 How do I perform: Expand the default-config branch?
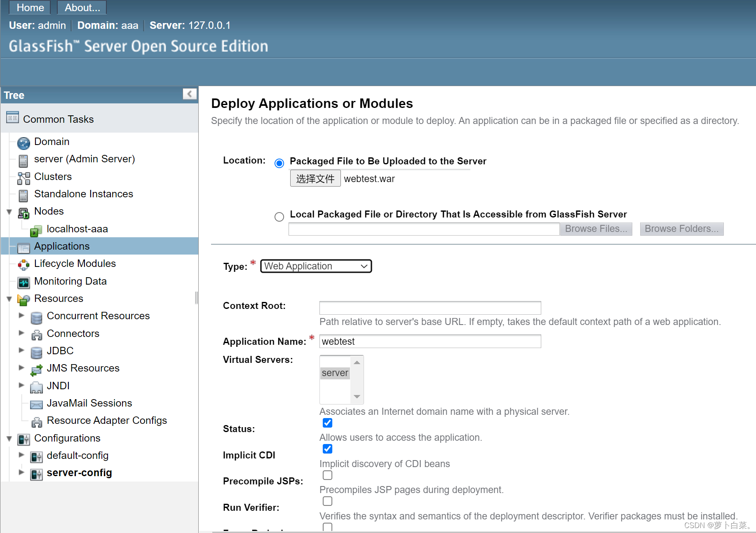pyautogui.click(x=21, y=454)
